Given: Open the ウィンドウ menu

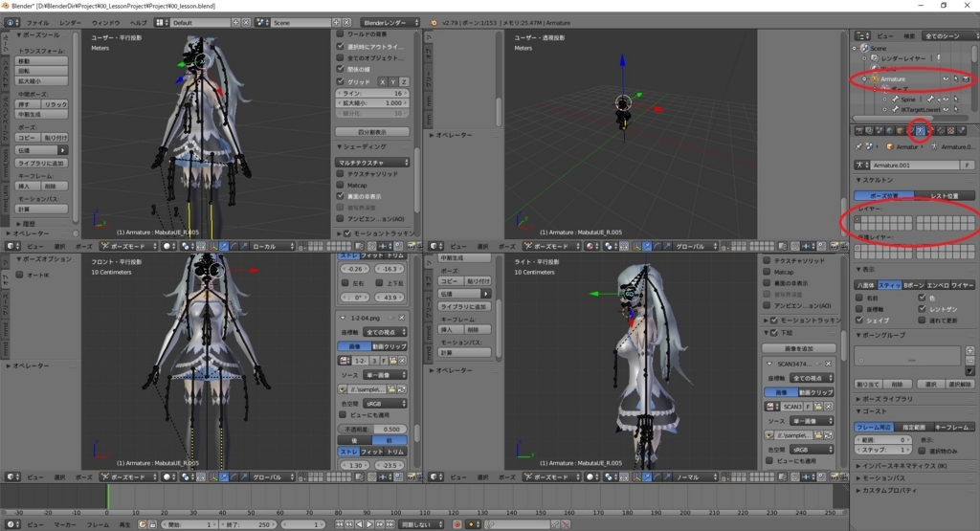Looking at the screenshot, I should [x=105, y=23].
